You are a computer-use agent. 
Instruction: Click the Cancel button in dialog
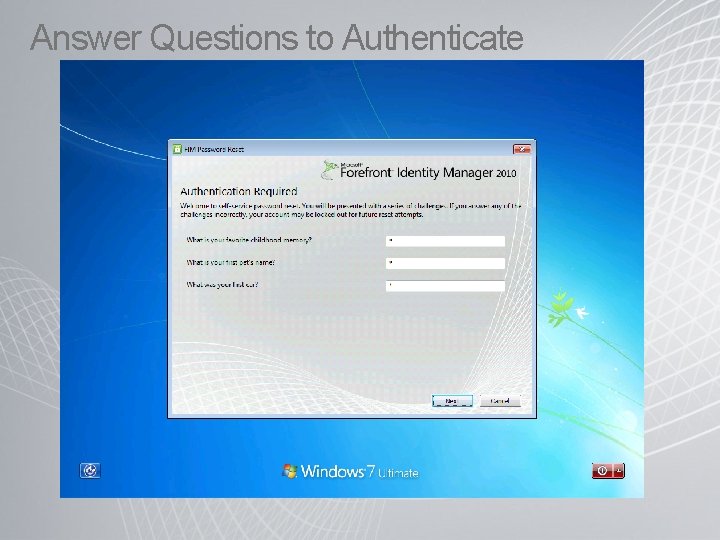[500, 401]
